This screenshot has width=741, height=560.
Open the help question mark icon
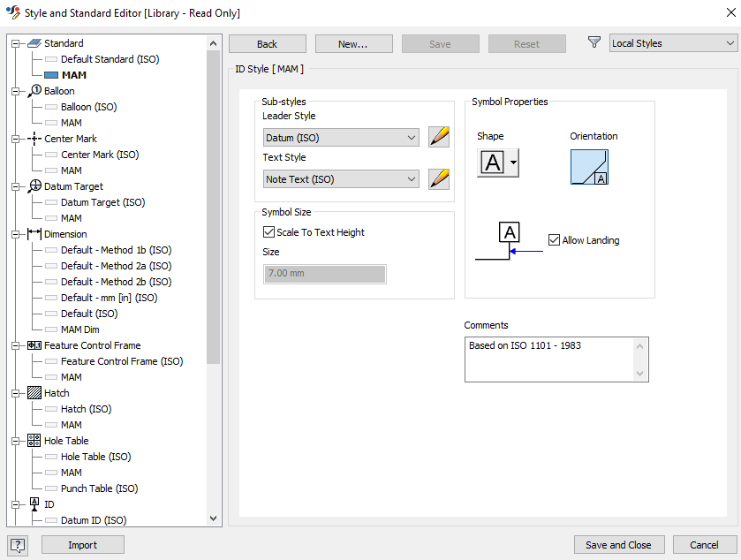pyautogui.click(x=18, y=545)
